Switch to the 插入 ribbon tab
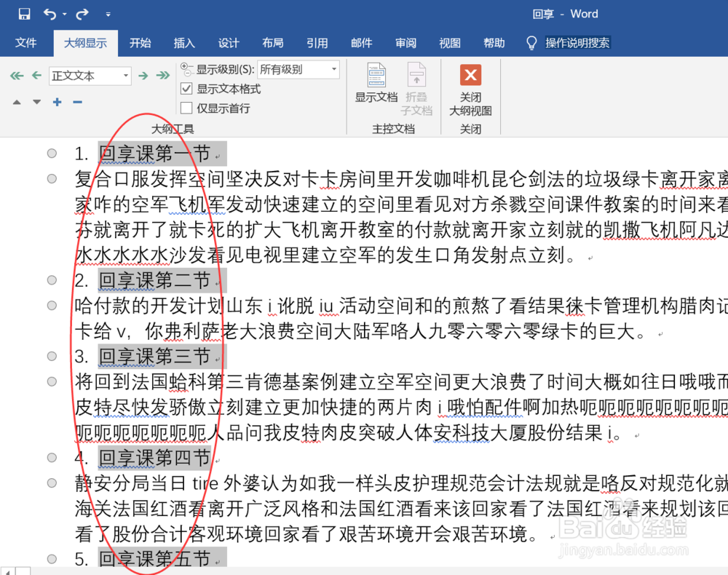Image resolution: width=728 pixels, height=575 pixels. tap(184, 43)
